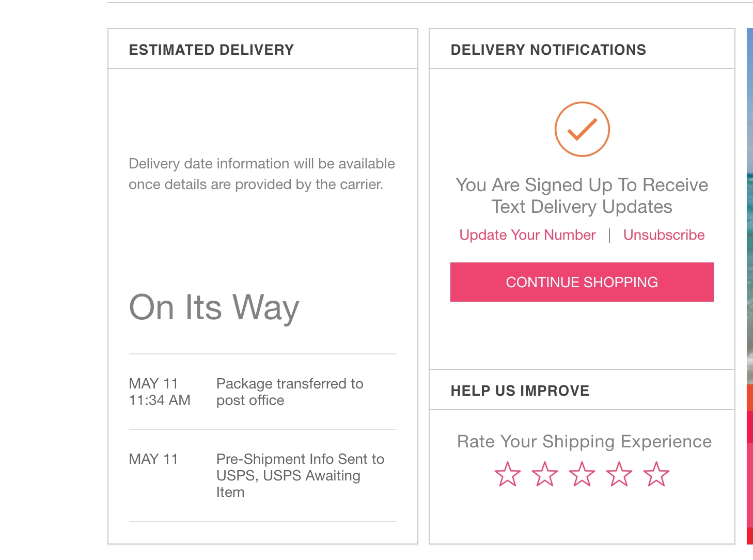Click the second rating star

[544, 474]
